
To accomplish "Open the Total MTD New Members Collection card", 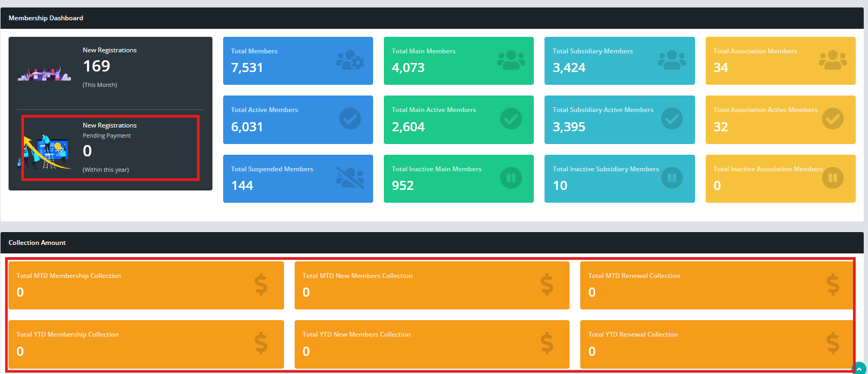I will click(431, 285).
